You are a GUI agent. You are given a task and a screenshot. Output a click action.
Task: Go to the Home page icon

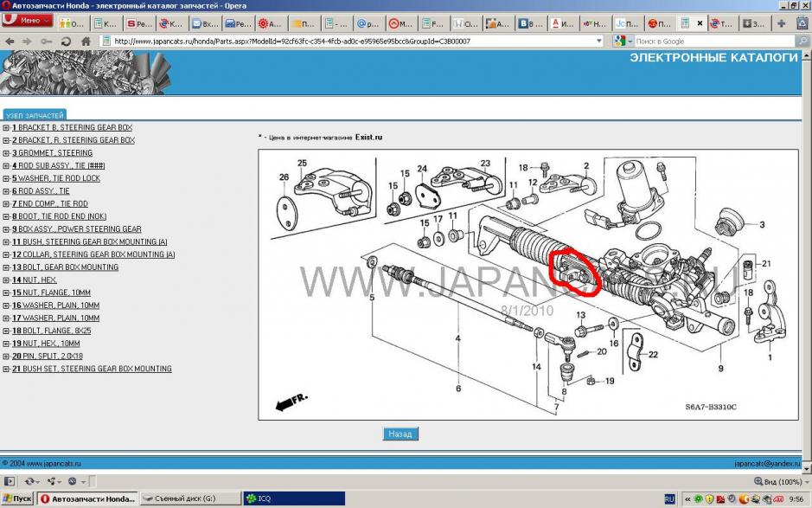click(x=85, y=41)
